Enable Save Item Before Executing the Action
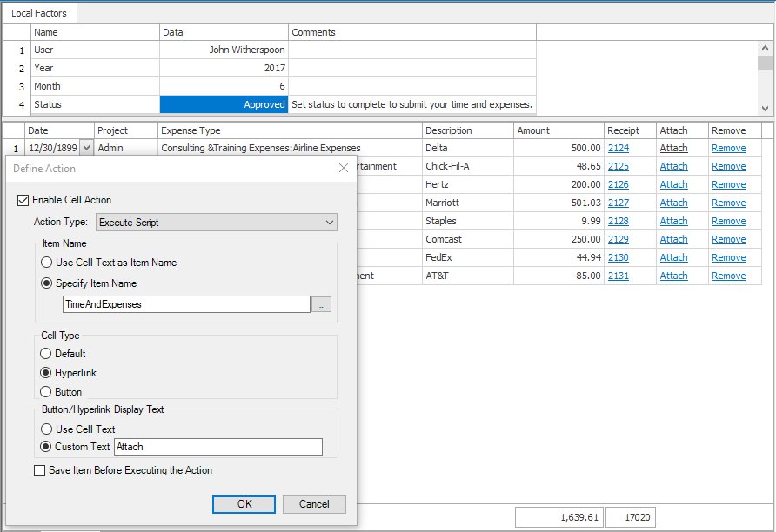 click(40, 470)
